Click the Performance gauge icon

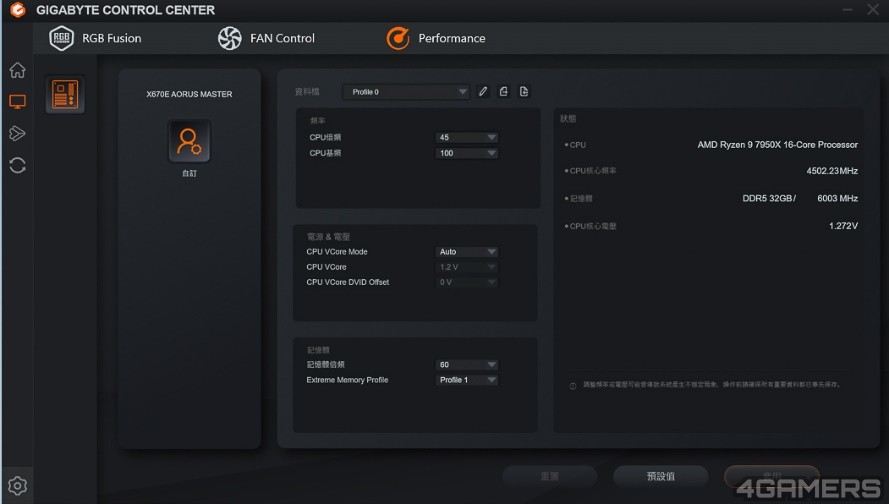pos(398,38)
